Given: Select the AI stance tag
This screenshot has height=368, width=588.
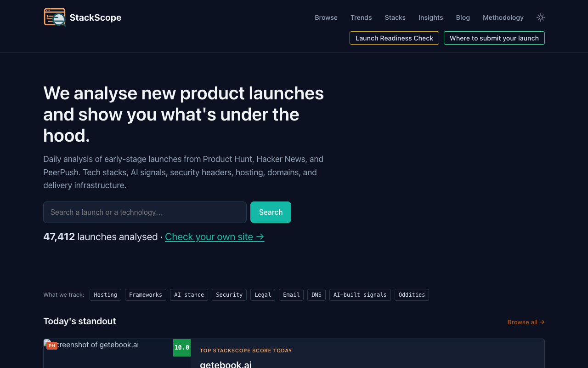Looking at the screenshot, I should (189, 295).
